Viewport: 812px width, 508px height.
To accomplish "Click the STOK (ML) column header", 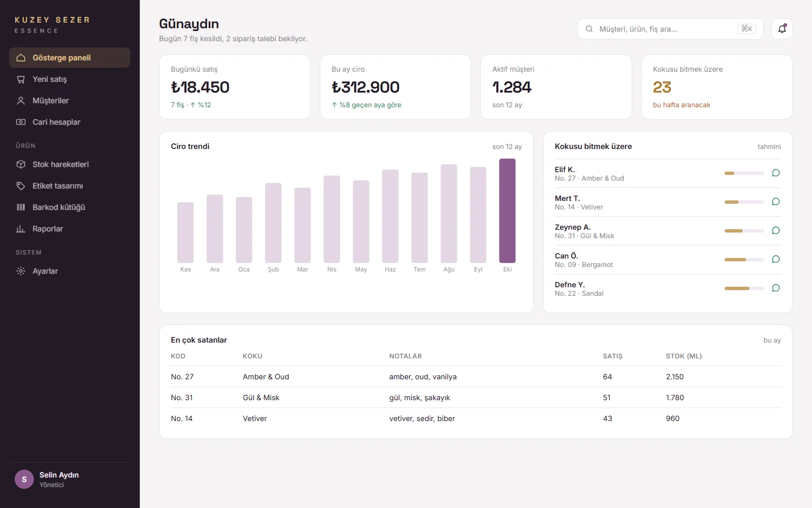I will point(684,356).
